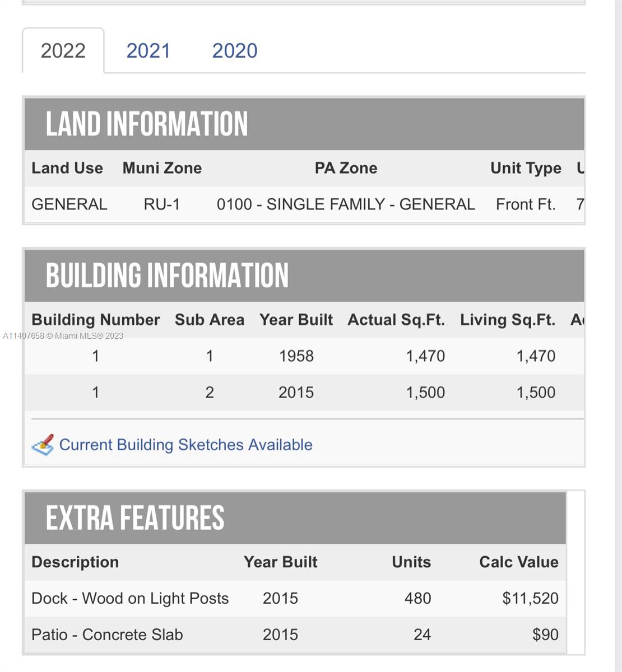The height and width of the screenshot is (672, 622).
Task: Select the Dock - Wood on Light Posts row
Action: 130,599
